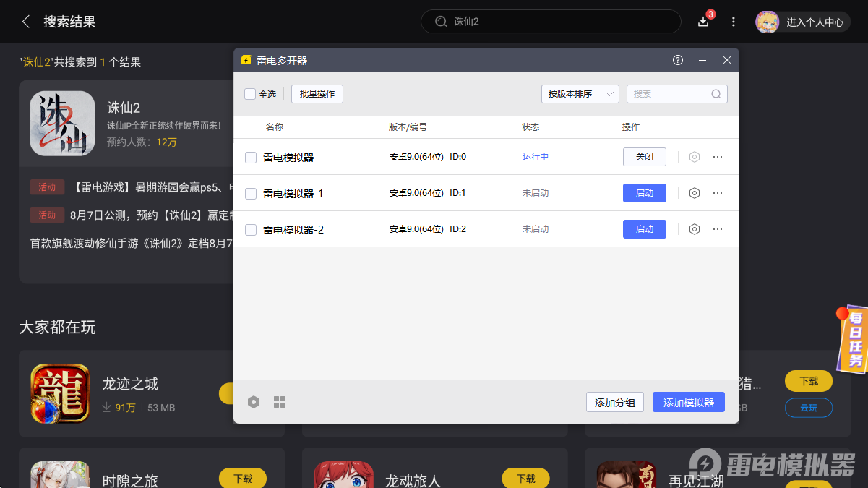Click the more options dots for 雷电模拟器
This screenshot has height=488, width=868.
tap(717, 157)
